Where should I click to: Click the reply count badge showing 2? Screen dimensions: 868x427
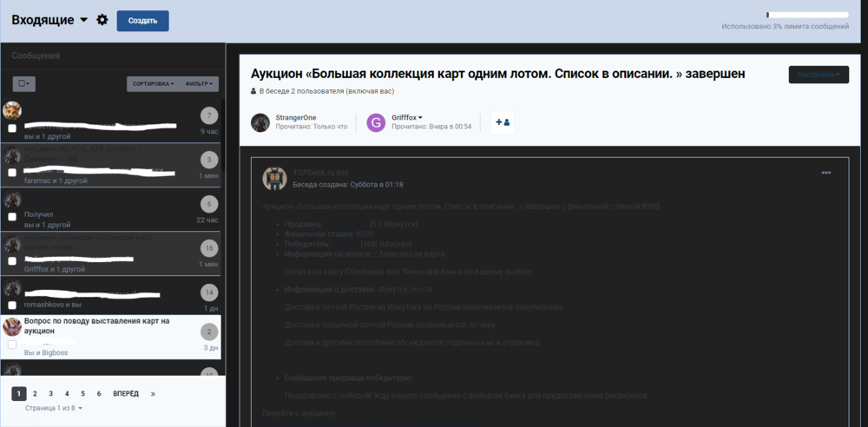click(x=209, y=332)
